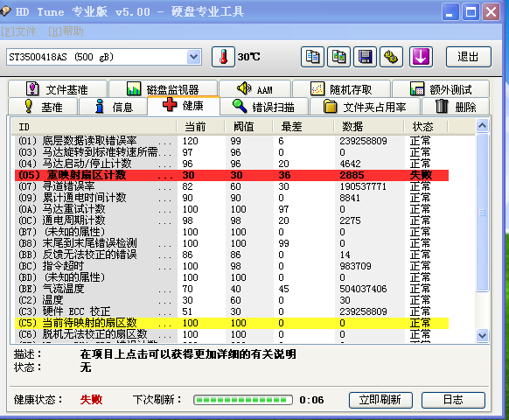Close the HD Tune window
The width and height of the screenshot is (509, 420).
point(491,12)
